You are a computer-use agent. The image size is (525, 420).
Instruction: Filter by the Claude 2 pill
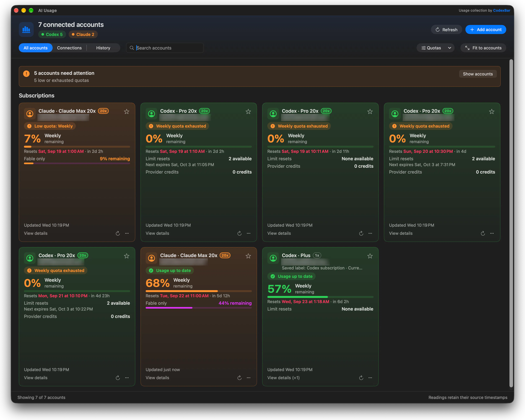click(x=83, y=34)
